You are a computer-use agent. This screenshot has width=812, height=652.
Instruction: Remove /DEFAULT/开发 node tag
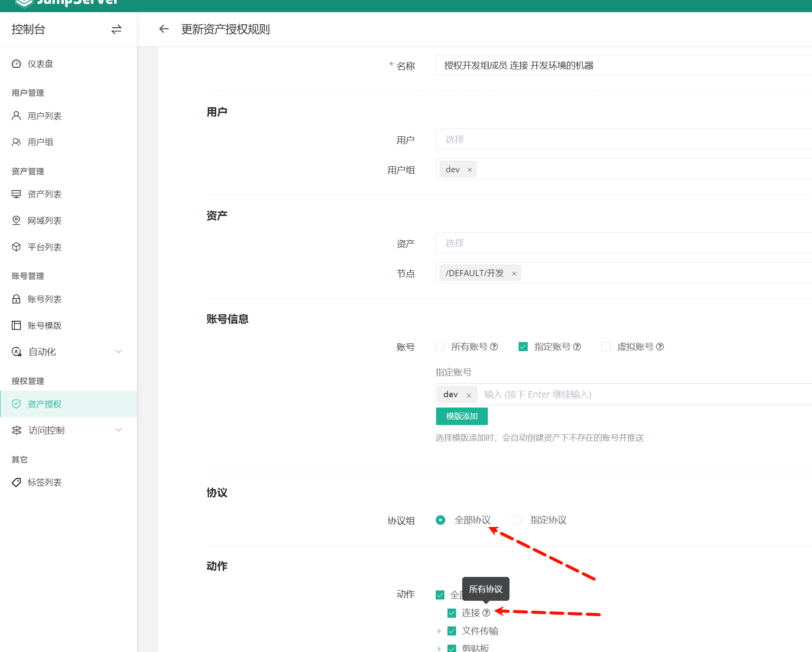click(x=514, y=274)
